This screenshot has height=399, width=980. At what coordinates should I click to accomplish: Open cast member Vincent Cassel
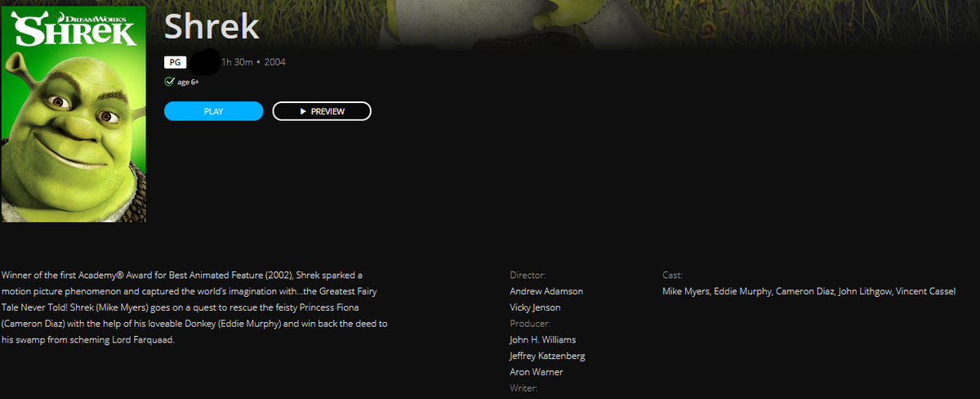point(925,291)
